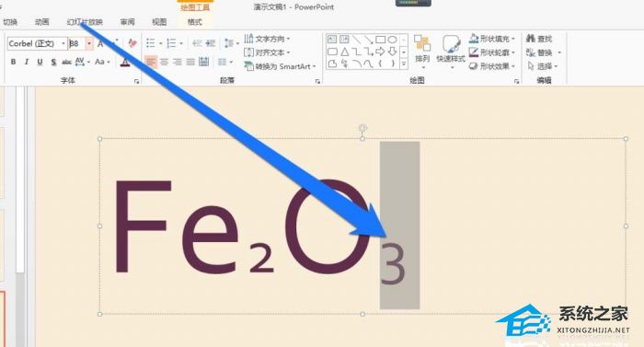Open the 文字方向 text direction dropdown
Image resolution: width=644 pixels, height=347 pixels.
pos(268,39)
